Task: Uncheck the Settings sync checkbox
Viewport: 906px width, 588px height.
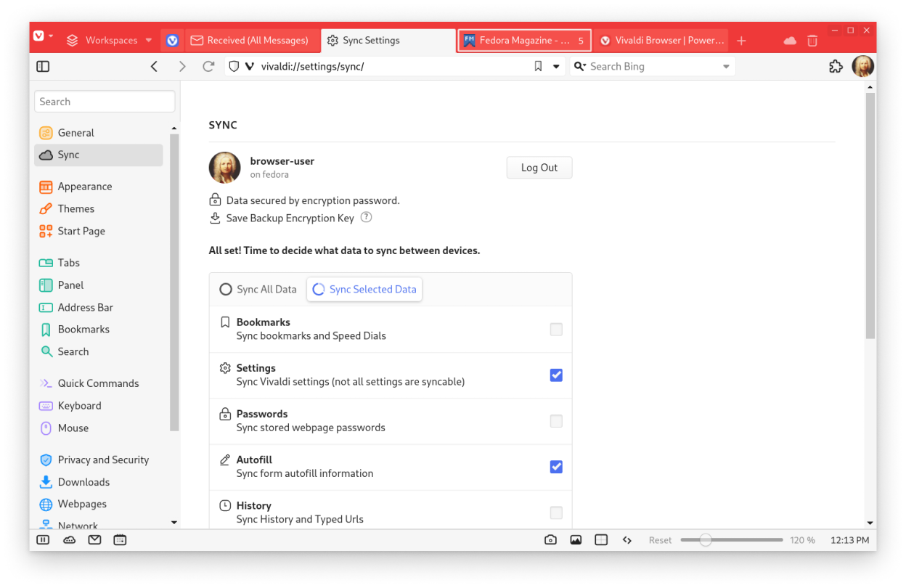Action: pyautogui.click(x=556, y=375)
